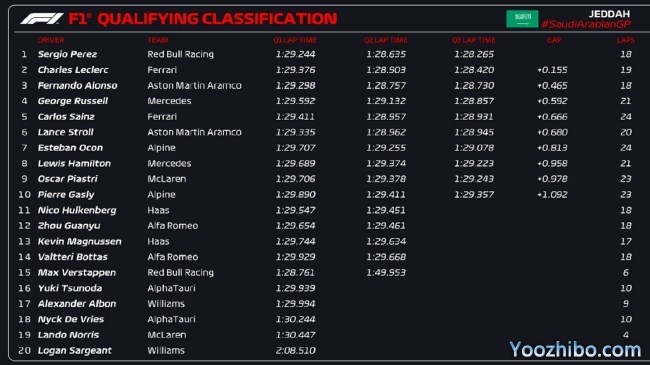Image resolution: width=650 pixels, height=365 pixels.
Task: Select Max Verstappen's row name
Action: (x=77, y=273)
